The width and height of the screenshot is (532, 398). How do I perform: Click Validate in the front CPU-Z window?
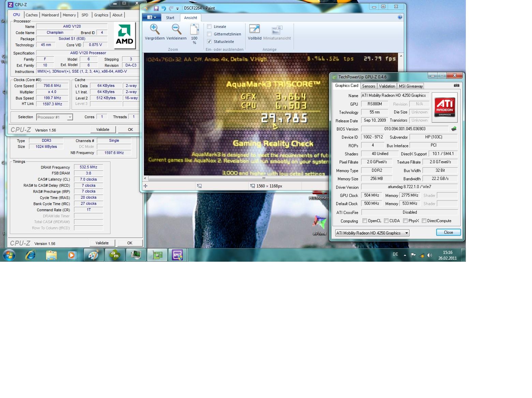point(103,129)
